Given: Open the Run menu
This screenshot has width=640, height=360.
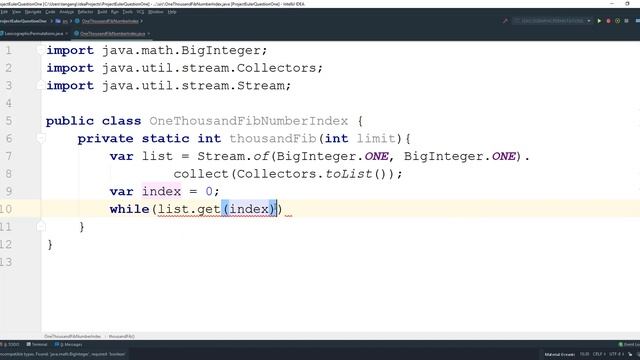Looking at the screenshot, I should point(115,12).
